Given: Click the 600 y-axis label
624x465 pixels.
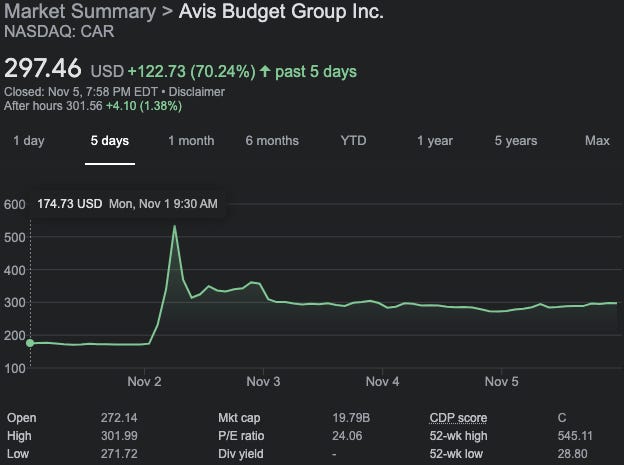Looking at the screenshot, I should (x=15, y=204).
